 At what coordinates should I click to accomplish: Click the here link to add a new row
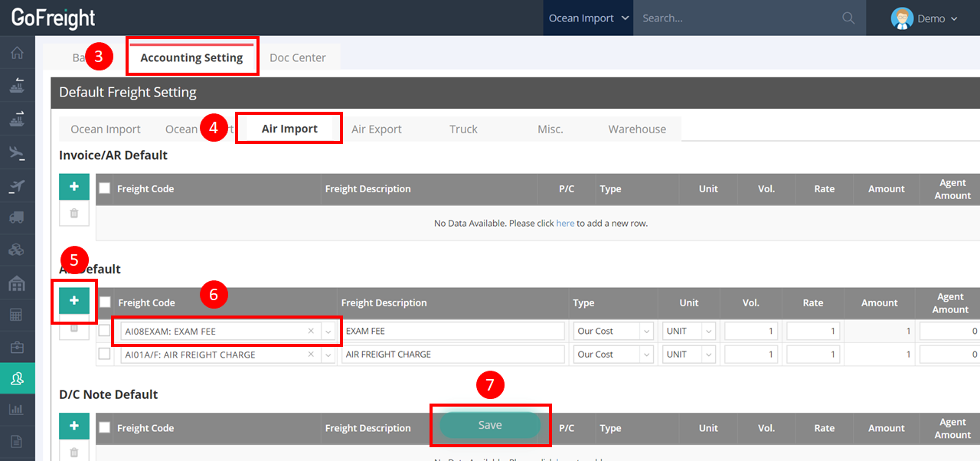click(x=565, y=222)
